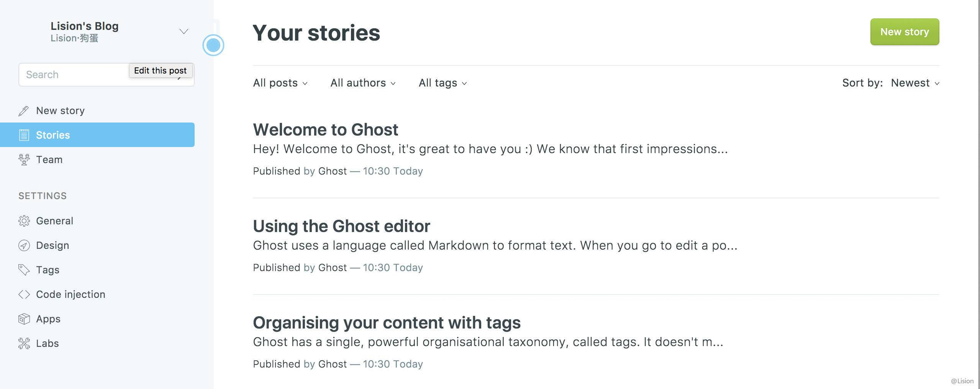Click the Tags label icon
This screenshot has height=389, width=980.
(24, 270)
